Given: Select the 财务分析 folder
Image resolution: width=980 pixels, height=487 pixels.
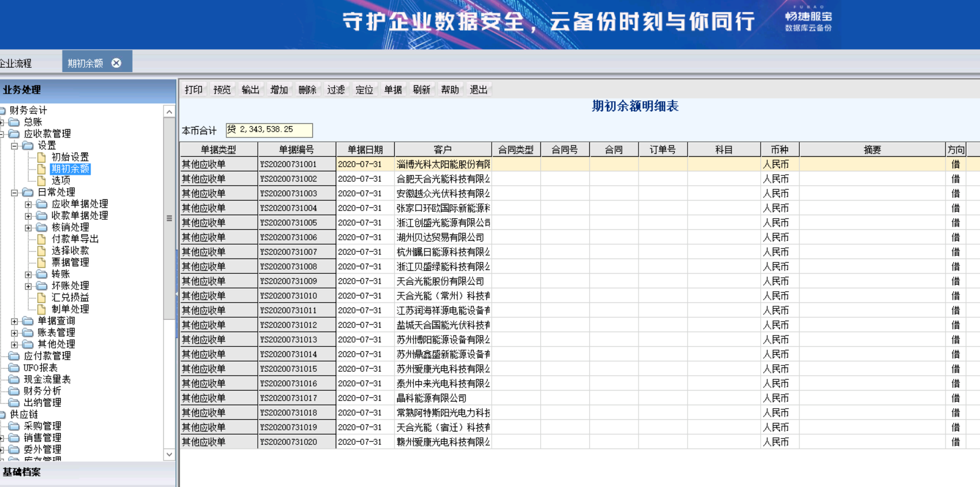Looking at the screenshot, I should (x=42, y=391).
